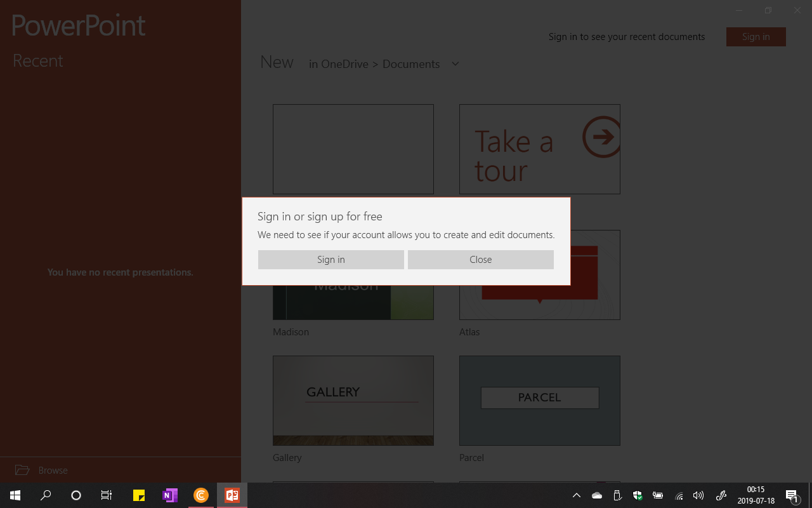Open the orange C app on taskbar
812x508 pixels.
pos(201,495)
